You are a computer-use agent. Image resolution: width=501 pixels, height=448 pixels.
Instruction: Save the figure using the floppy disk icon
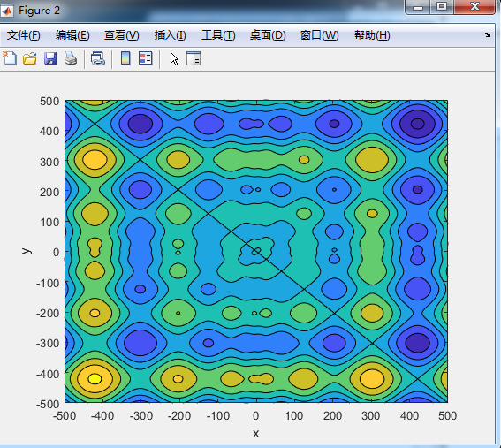[x=50, y=59]
